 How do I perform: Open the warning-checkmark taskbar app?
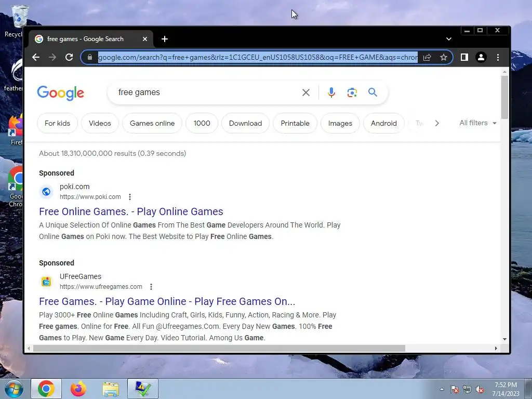click(x=143, y=389)
